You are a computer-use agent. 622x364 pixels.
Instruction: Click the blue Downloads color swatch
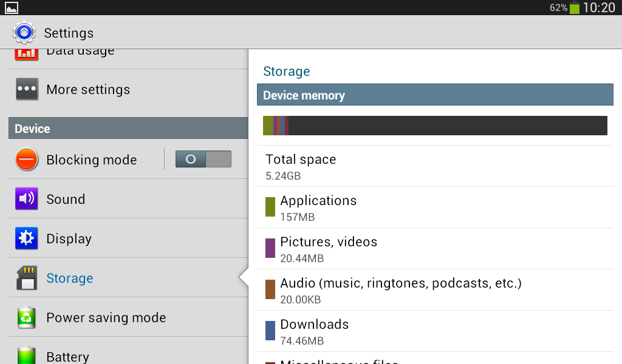(270, 331)
